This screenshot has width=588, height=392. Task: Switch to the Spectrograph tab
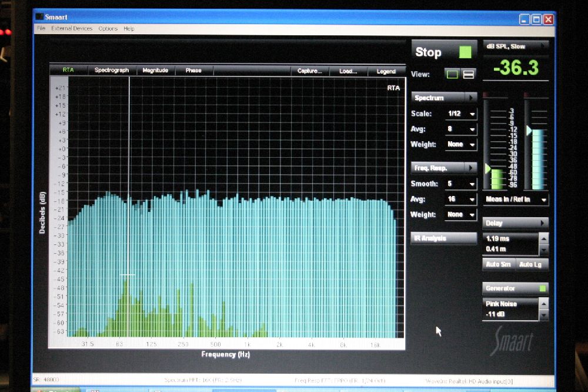pyautogui.click(x=112, y=71)
